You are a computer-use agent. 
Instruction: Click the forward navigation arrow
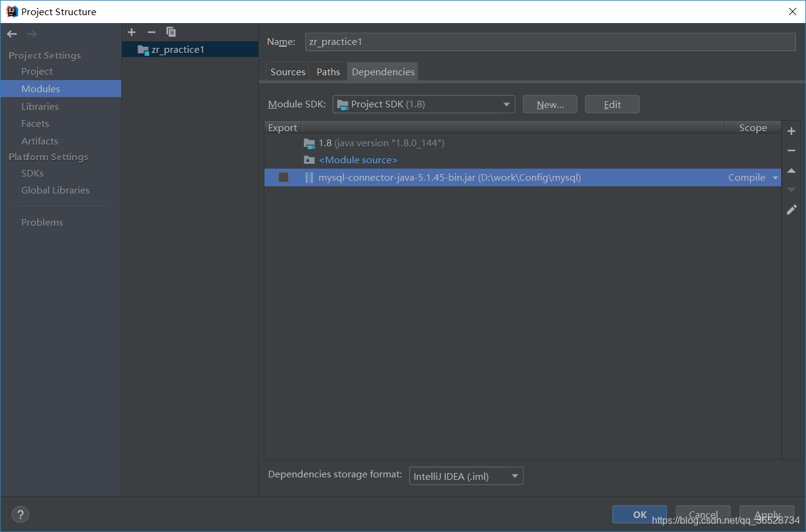[32, 34]
